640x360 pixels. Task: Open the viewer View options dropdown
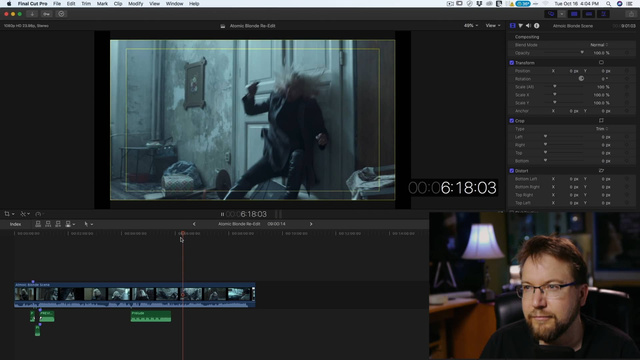(x=493, y=25)
